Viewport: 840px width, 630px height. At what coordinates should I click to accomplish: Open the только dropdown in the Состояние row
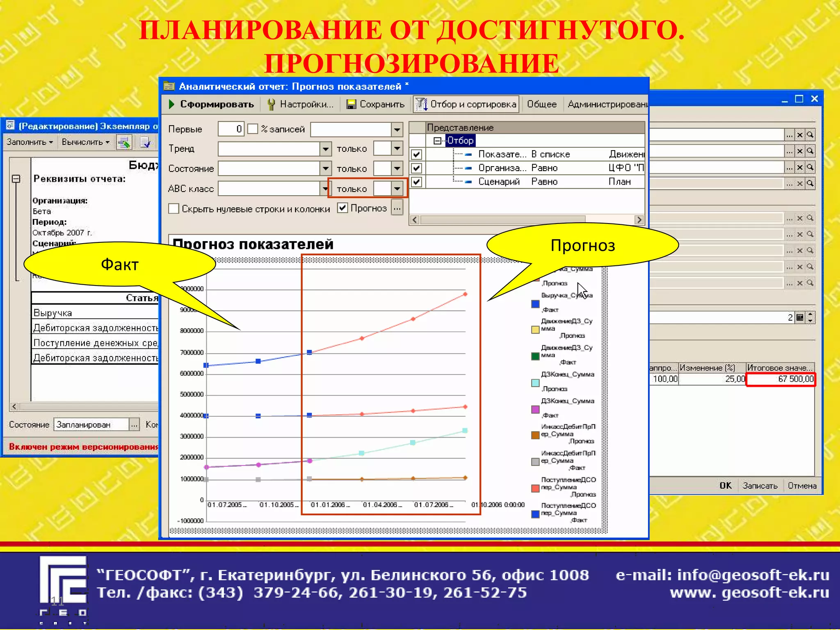[x=397, y=168]
